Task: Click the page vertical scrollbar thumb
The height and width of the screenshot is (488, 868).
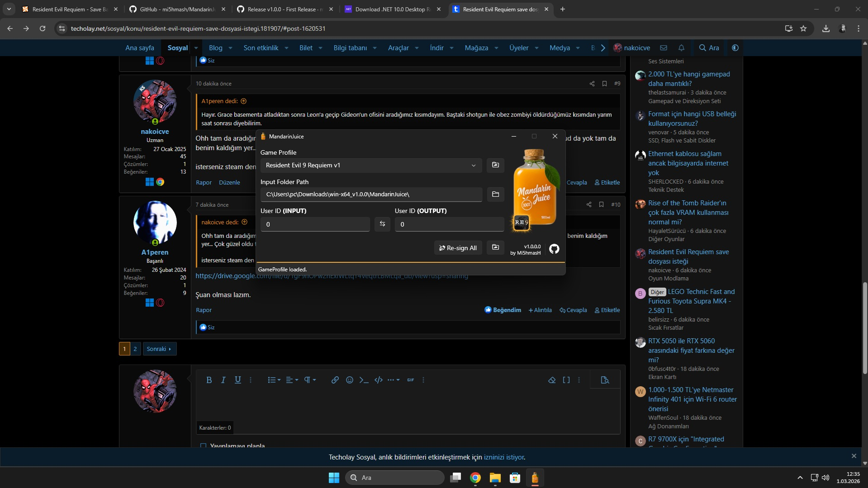Action: click(865, 328)
